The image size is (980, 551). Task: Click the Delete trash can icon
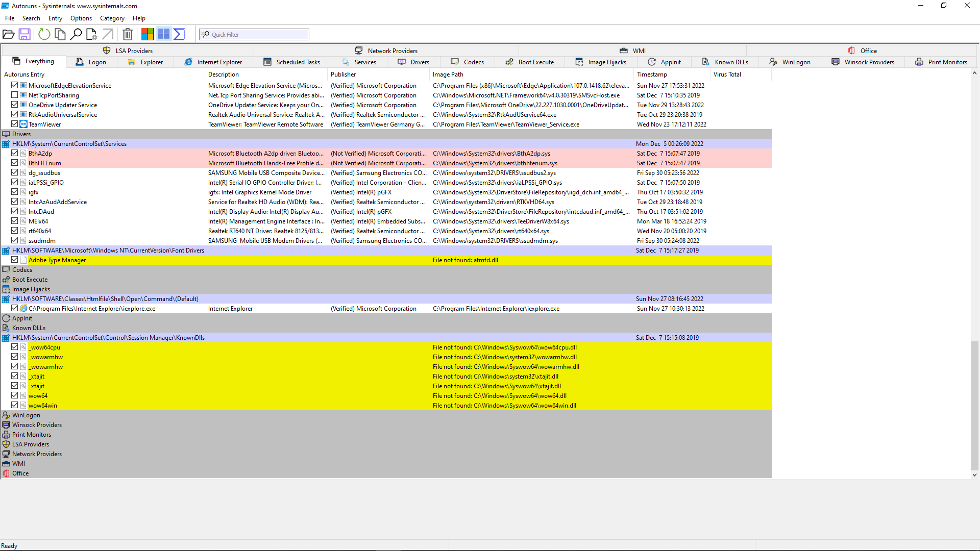(128, 34)
